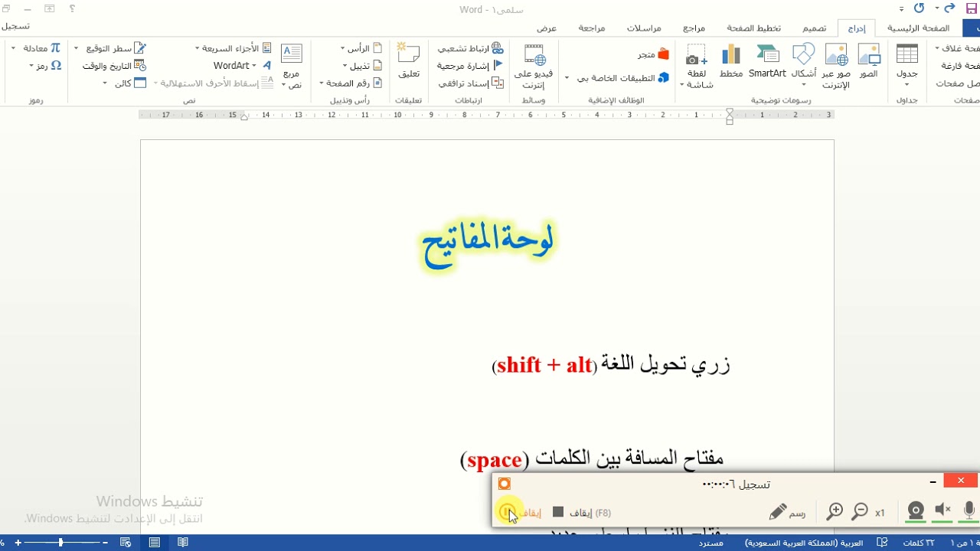The width and height of the screenshot is (980, 551).
Task: Click the zoom slider in status bar
Action: (60, 543)
